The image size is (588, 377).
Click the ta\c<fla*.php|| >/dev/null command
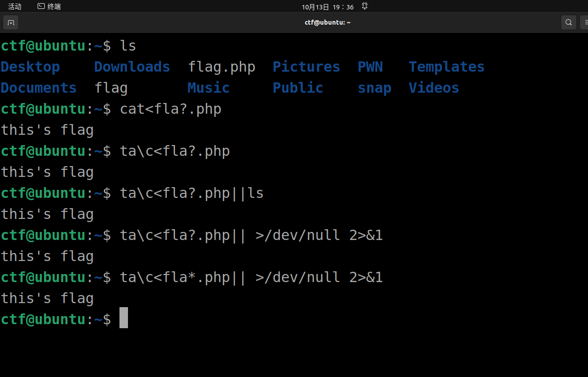click(251, 278)
